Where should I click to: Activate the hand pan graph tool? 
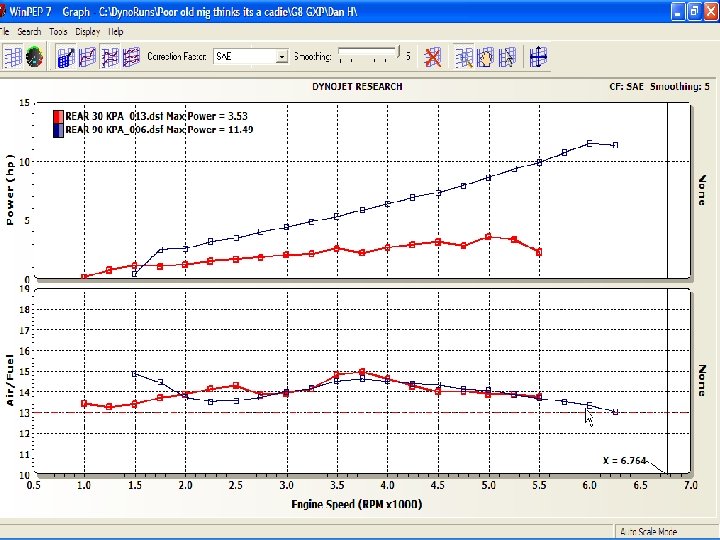click(485, 57)
